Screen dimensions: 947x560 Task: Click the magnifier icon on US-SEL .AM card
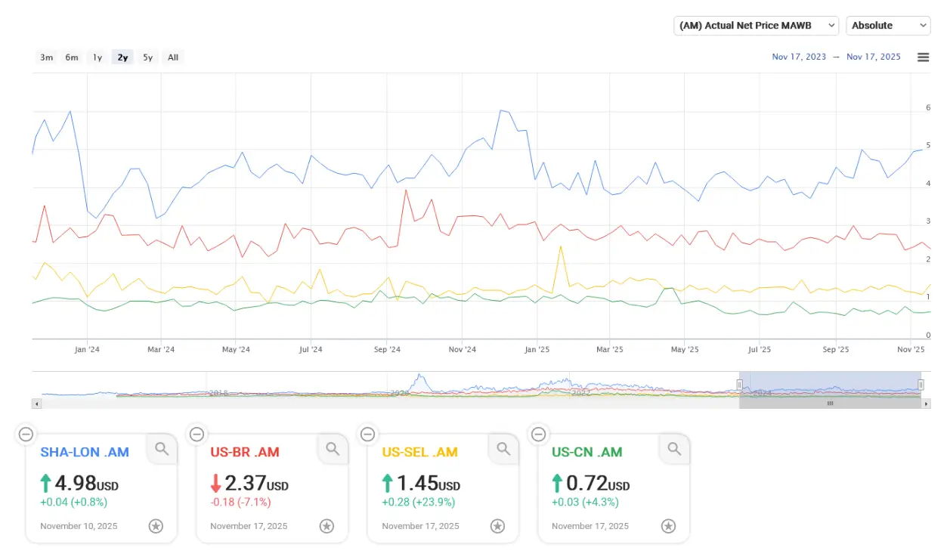pos(503,449)
